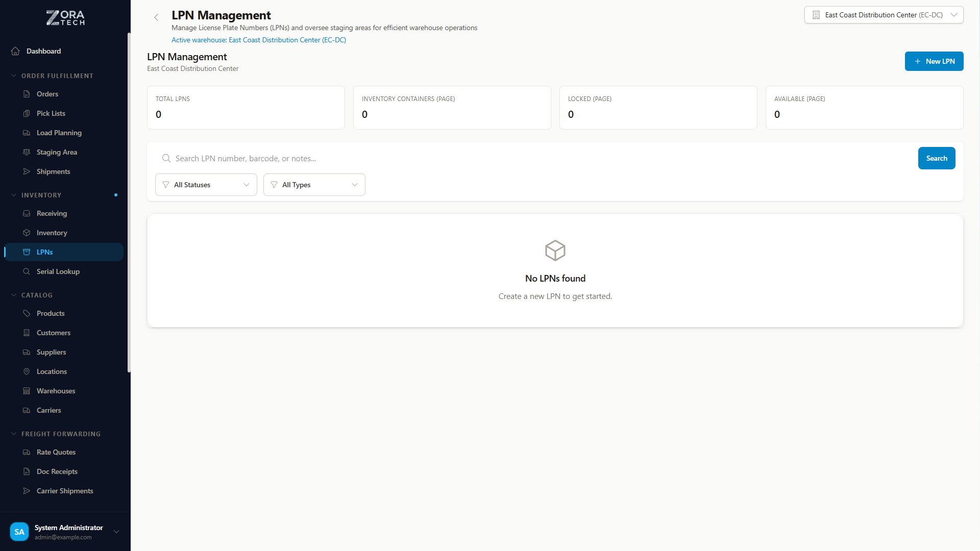Screen dimensions: 980x551
Task: Click the SA user avatar
Action: pos(19,532)
